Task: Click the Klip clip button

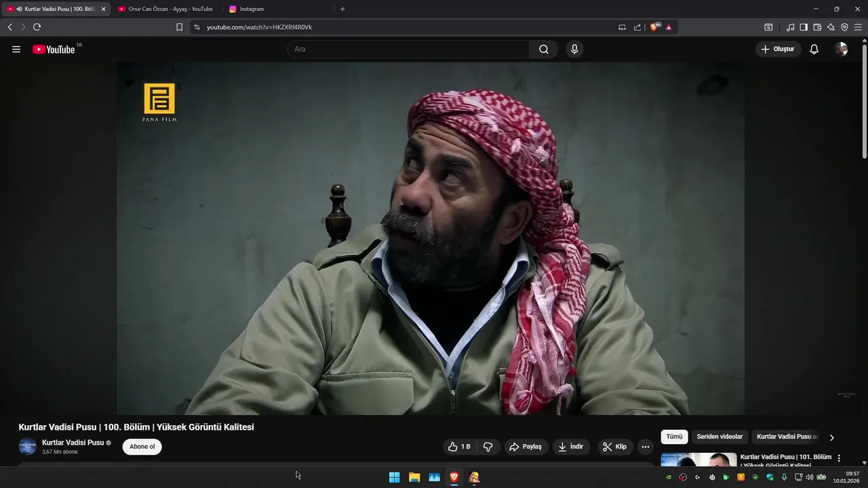Action: [615, 447]
